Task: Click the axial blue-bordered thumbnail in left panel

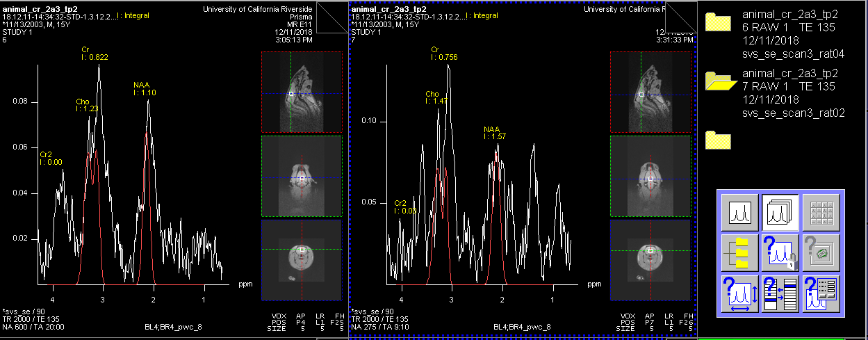Action: click(302, 260)
